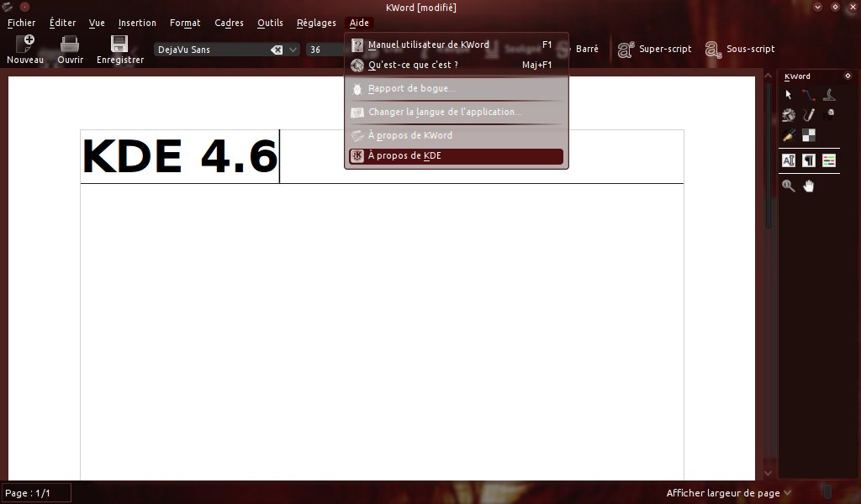Open the Outils menu
The width and height of the screenshot is (861, 504).
(x=270, y=23)
